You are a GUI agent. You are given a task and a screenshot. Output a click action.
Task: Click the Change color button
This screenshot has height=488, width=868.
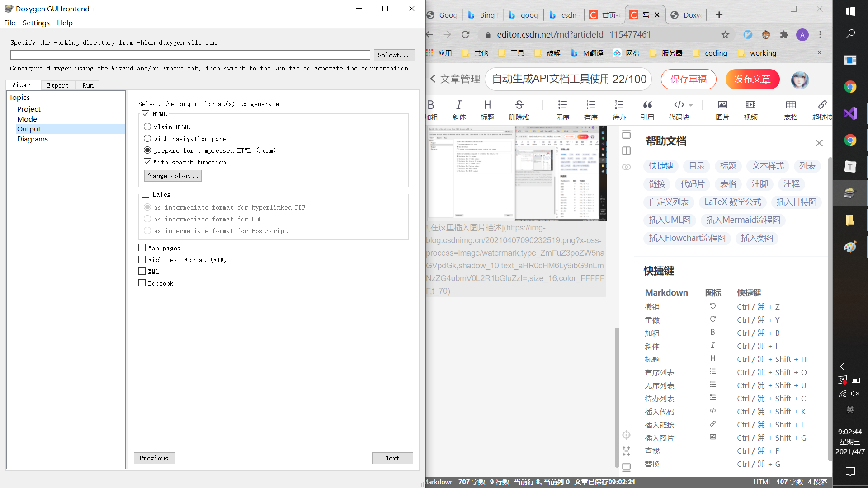[172, 176]
